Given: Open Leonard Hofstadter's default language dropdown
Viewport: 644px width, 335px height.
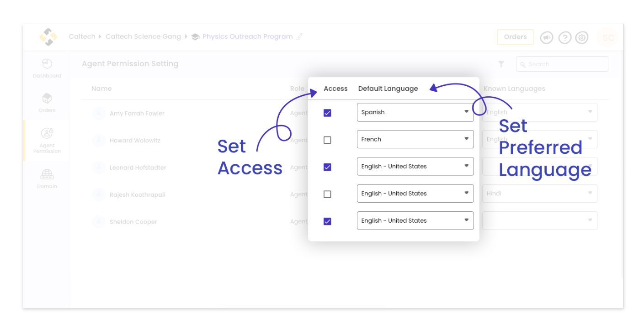Looking at the screenshot, I should (x=415, y=166).
